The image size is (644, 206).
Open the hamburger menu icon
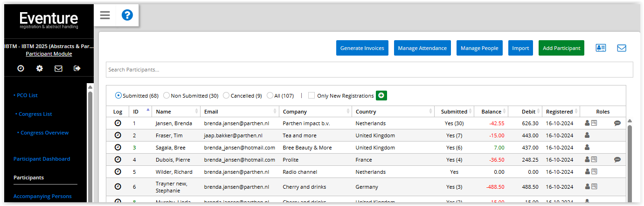point(105,15)
